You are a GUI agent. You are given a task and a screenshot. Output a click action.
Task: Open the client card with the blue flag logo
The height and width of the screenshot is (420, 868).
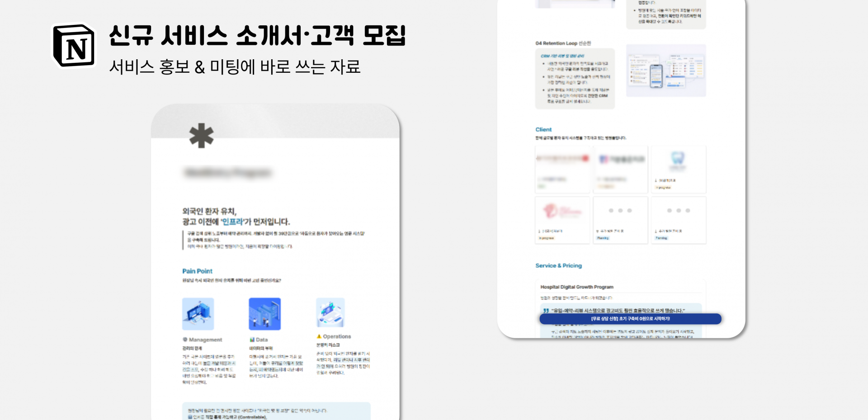(620, 170)
